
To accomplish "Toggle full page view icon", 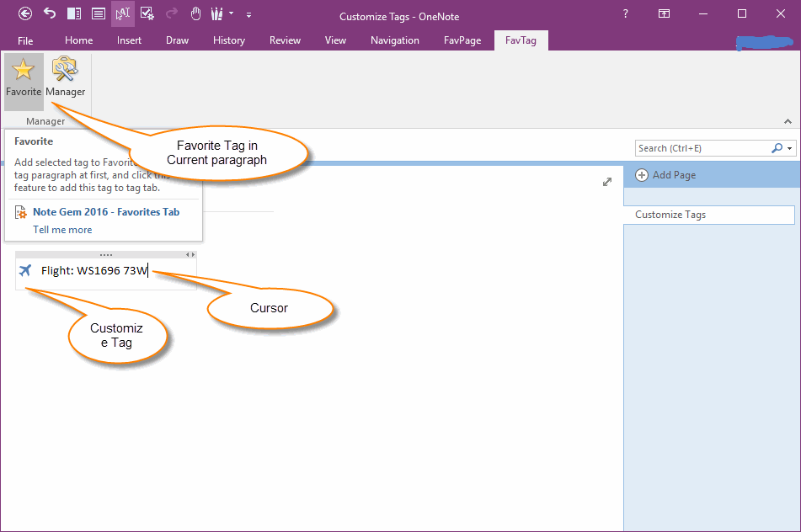I will 99,13.
